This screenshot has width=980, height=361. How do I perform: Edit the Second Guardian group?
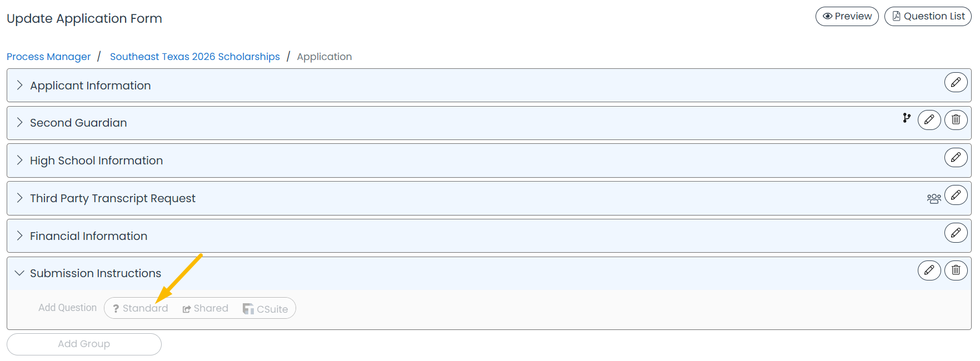pyautogui.click(x=929, y=119)
